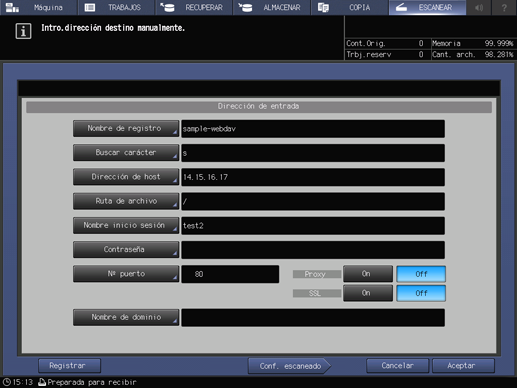
Task: Click the COPIA copy icon
Action: (323, 7)
